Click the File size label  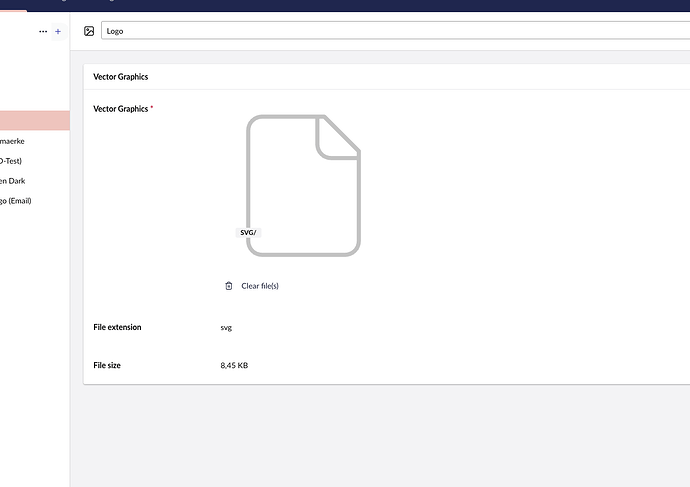[x=107, y=365]
